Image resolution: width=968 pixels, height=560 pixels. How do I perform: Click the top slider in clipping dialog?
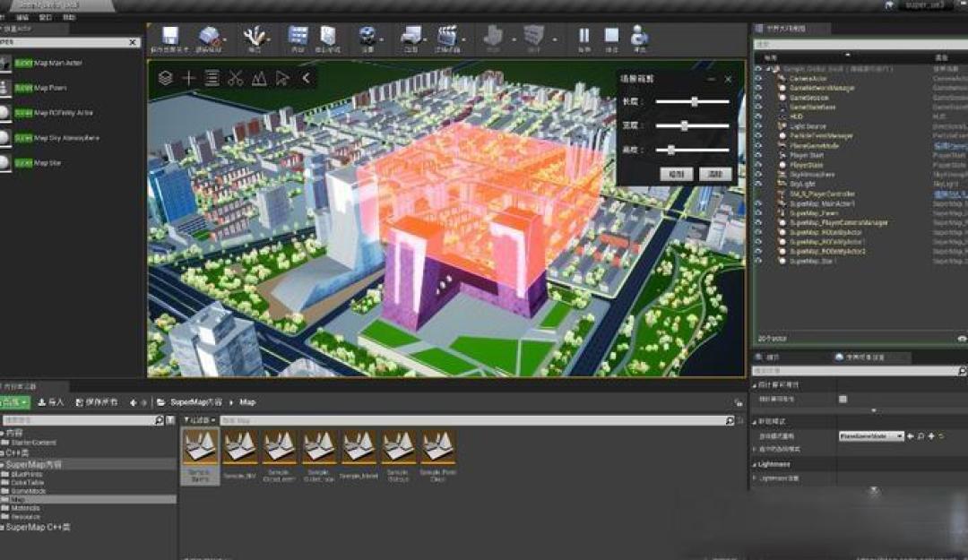point(692,101)
